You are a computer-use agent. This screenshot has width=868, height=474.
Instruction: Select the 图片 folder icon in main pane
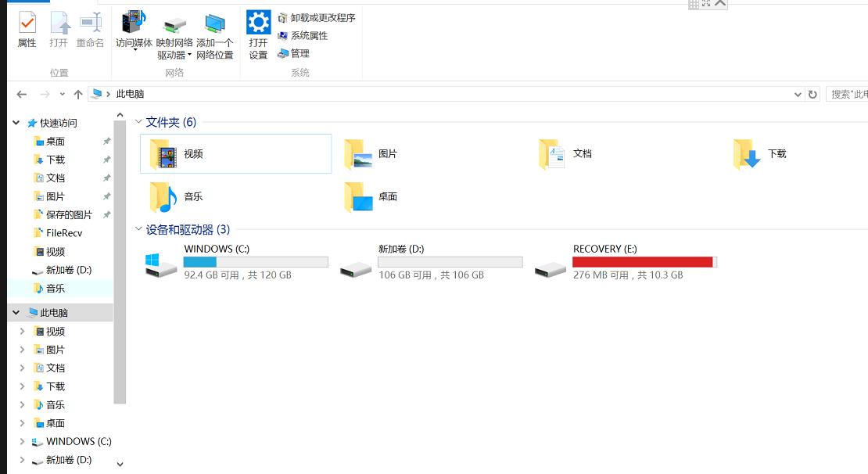pyautogui.click(x=358, y=154)
